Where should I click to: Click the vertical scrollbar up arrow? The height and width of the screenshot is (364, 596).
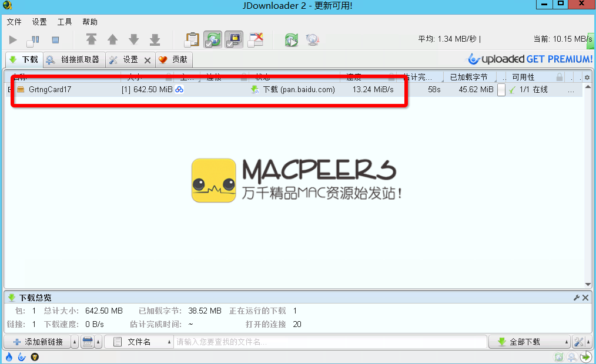click(x=588, y=86)
